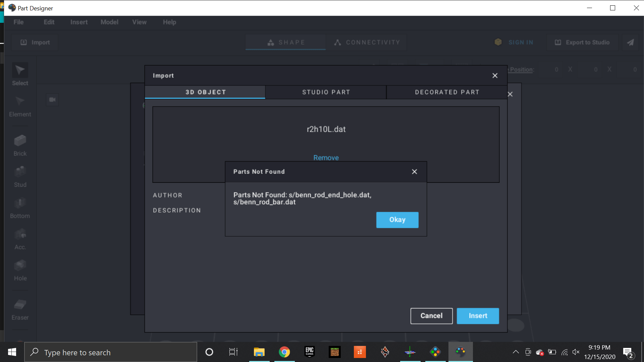This screenshot has height=362, width=644.
Task: Close the Import dialog with X
Action: click(495, 76)
